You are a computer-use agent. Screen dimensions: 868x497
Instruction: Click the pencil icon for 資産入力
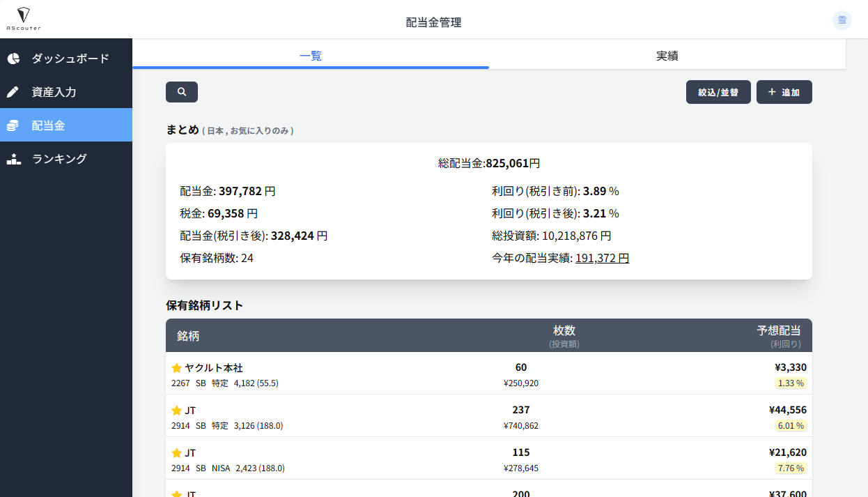13,92
